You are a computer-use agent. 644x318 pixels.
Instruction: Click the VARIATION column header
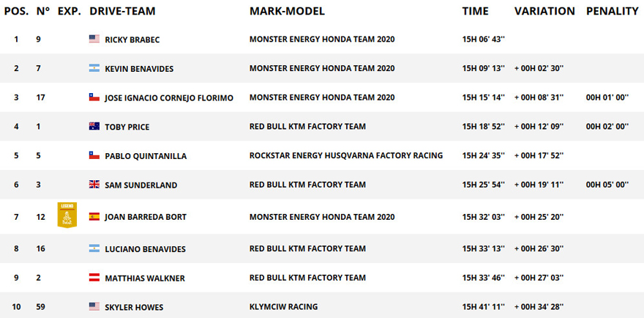544,12
